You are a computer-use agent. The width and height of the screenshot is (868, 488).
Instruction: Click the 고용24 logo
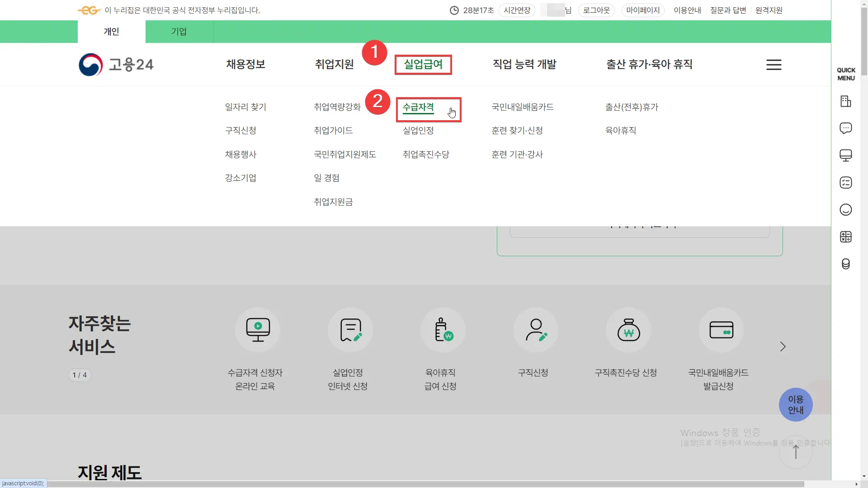(116, 65)
